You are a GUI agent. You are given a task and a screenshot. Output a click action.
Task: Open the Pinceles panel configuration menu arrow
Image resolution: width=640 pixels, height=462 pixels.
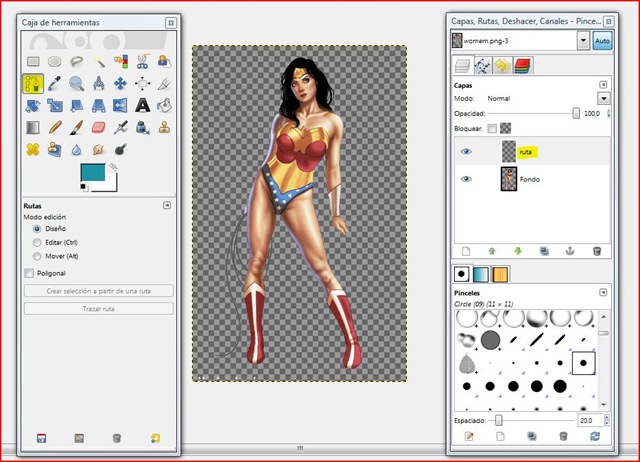point(604,292)
